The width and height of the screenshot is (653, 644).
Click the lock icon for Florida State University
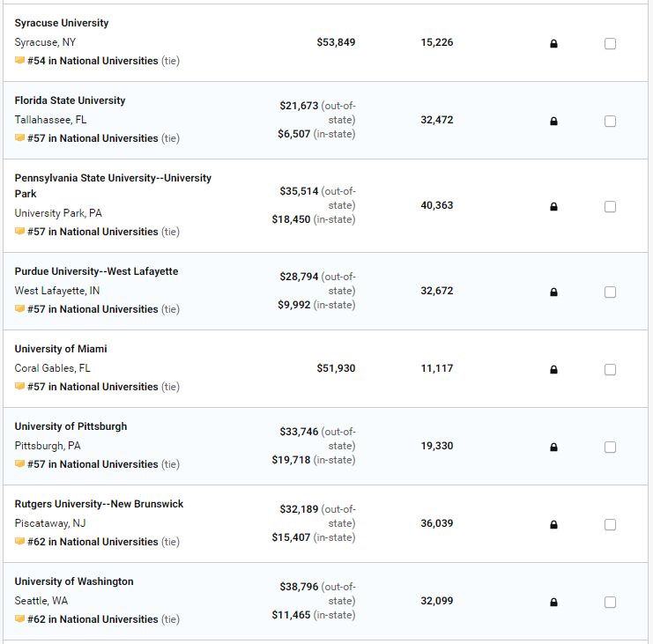(x=553, y=122)
